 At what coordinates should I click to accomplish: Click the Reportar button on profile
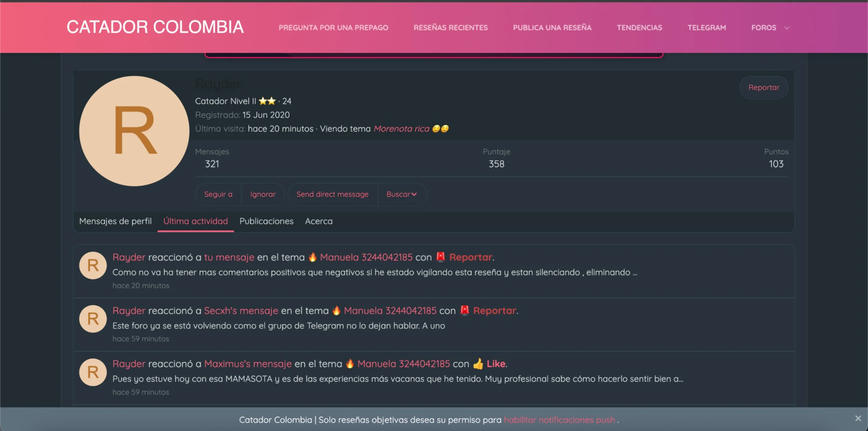click(764, 88)
